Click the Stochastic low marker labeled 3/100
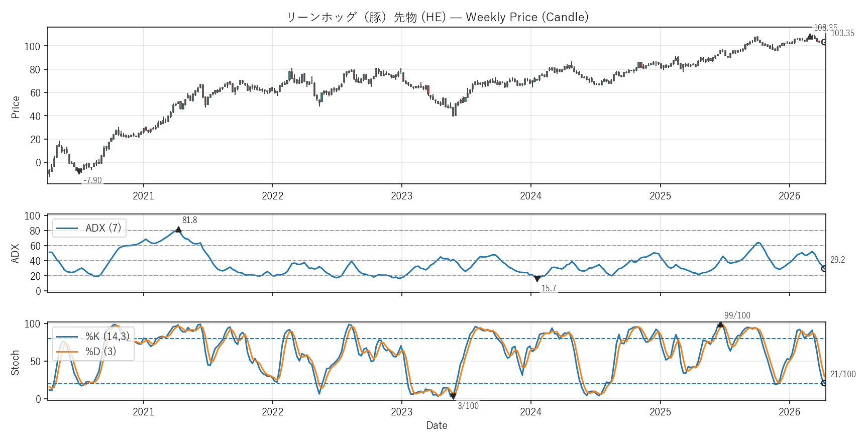Viewport: 868px width, 441px height. click(453, 396)
